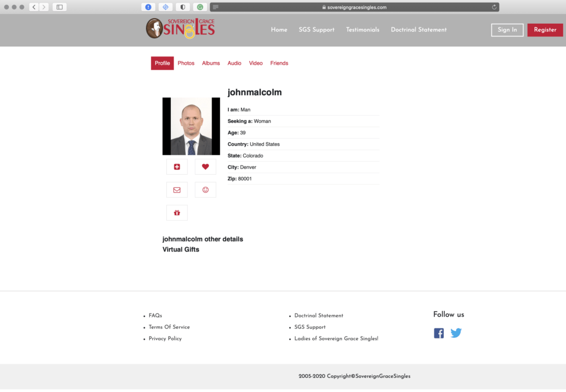Open Ladies of Sovereign Grace Singles link
Viewport: 566px width, 392px height.
[x=337, y=338]
